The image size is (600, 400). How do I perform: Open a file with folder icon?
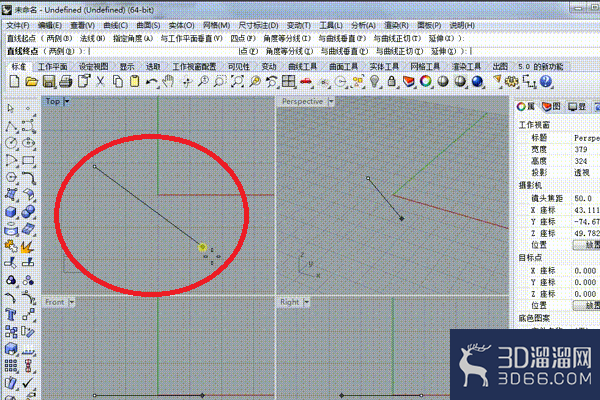pyautogui.click(x=31, y=81)
